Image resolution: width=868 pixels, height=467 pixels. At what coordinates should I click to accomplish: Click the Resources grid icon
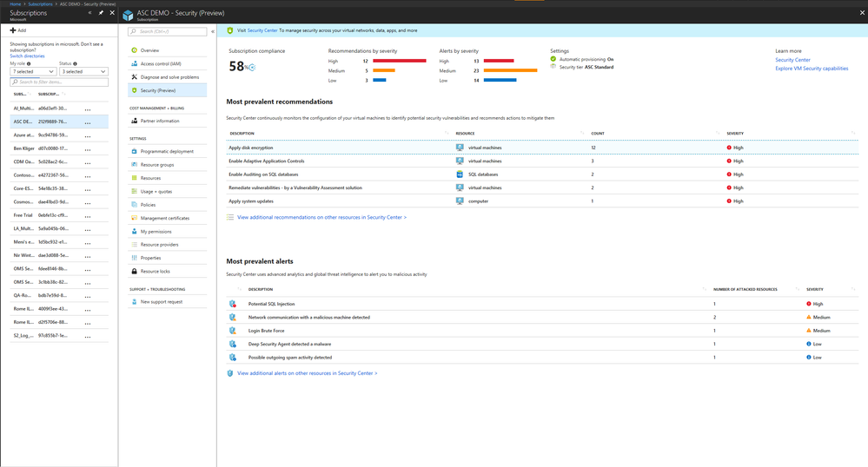click(134, 178)
